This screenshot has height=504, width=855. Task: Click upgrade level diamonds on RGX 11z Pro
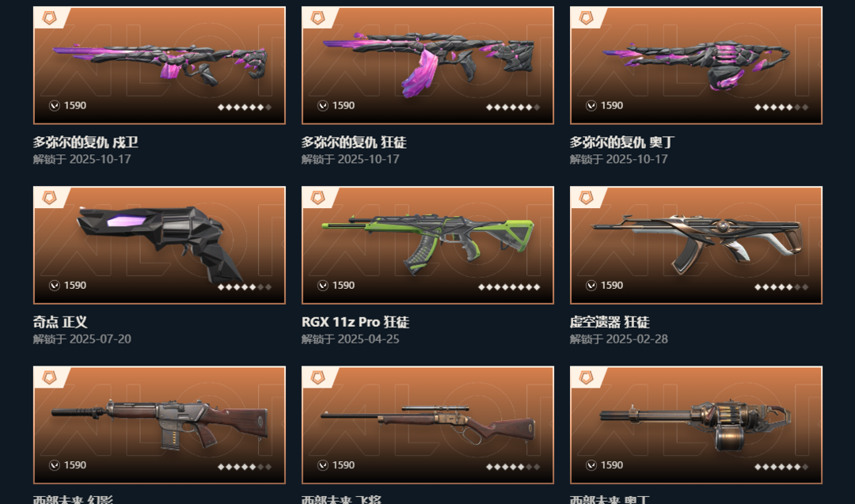coord(509,287)
